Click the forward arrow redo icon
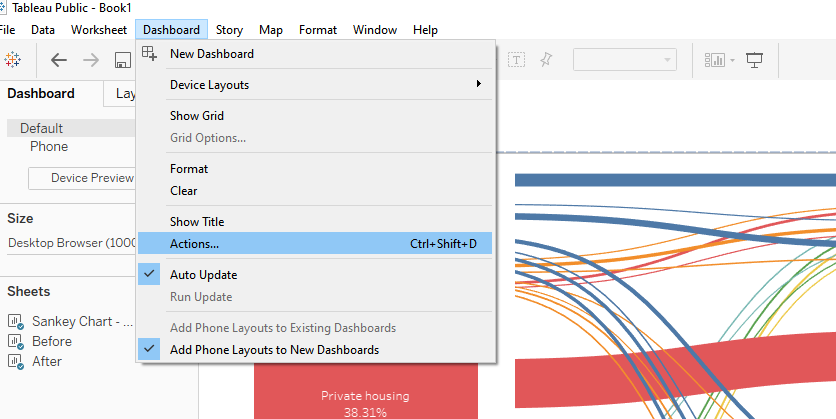Viewport: 836px width, 419px height. pyautogui.click(x=91, y=60)
